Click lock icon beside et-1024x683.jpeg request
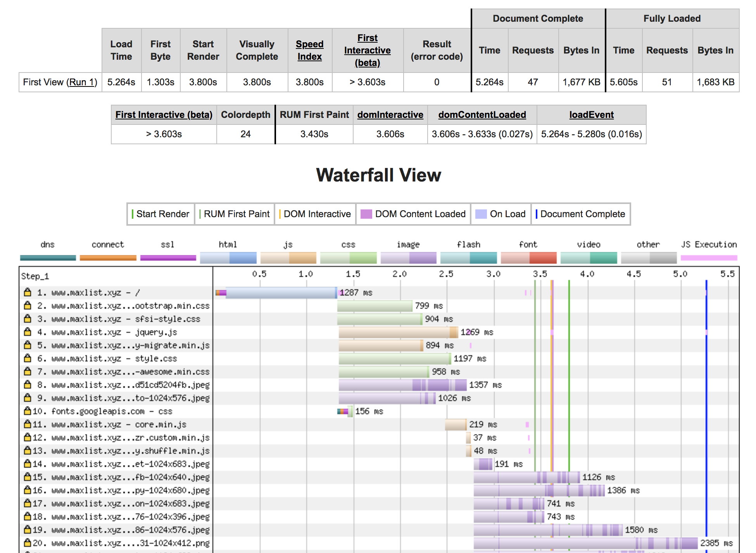The height and width of the screenshot is (553, 756). tap(28, 463)
